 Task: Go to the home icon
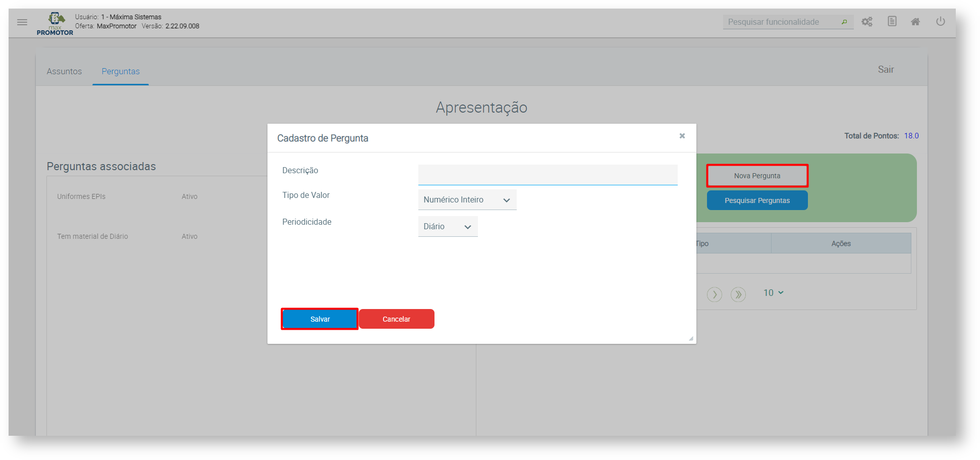(915, 22)
